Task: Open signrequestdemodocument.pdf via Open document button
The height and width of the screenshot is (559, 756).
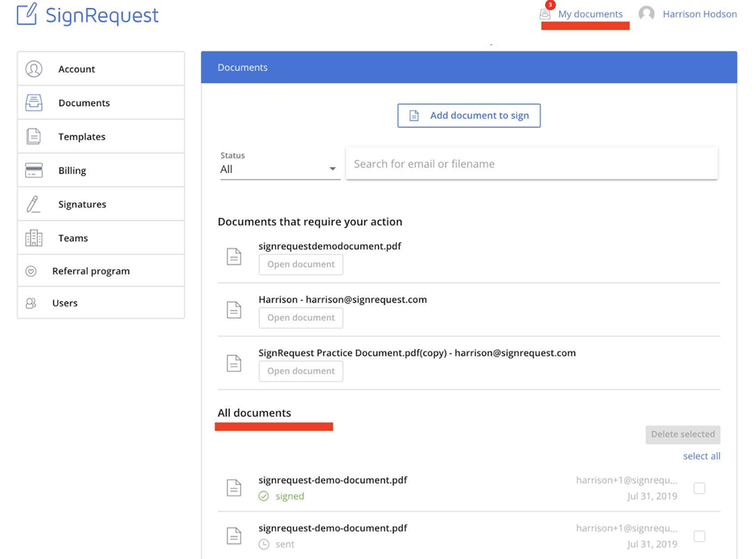Action: point(301,265)
